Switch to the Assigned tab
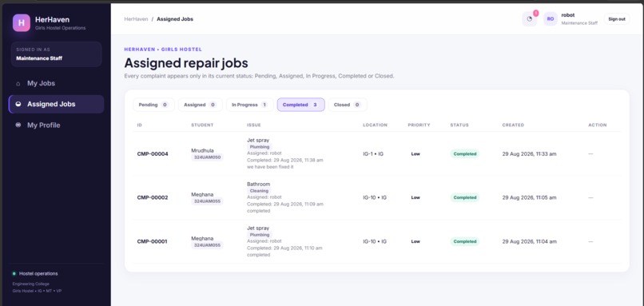 [200, 105]
